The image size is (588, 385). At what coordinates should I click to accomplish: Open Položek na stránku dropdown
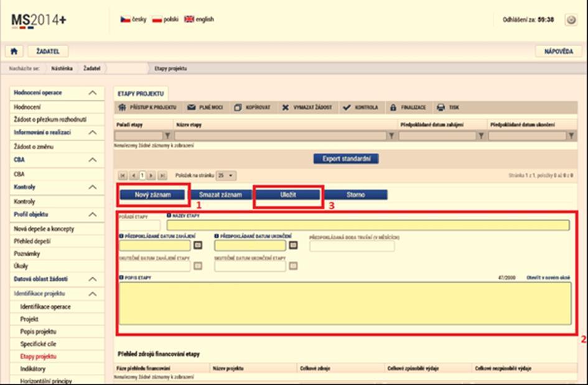pyautogui.click(x=226, y=175)
